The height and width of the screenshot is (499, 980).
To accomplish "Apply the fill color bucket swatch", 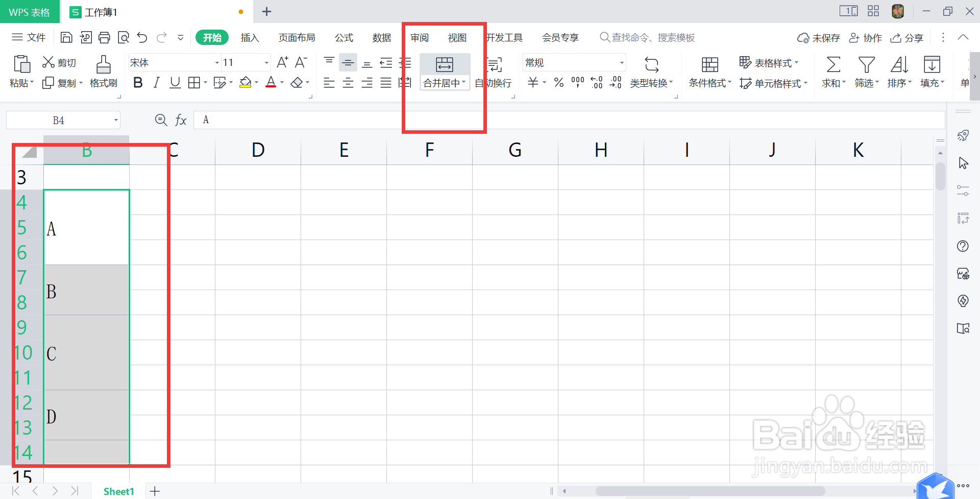I will pyautogui.click(x=246, y=83).
